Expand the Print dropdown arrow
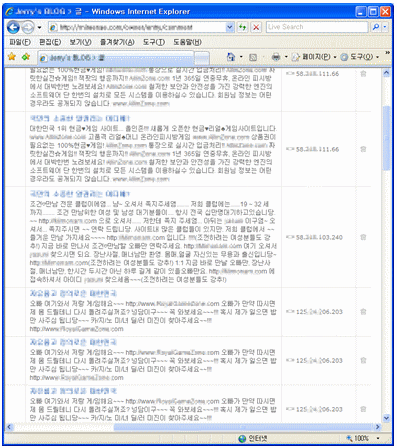This screenshot has height=448, width=397. [286, 57]
